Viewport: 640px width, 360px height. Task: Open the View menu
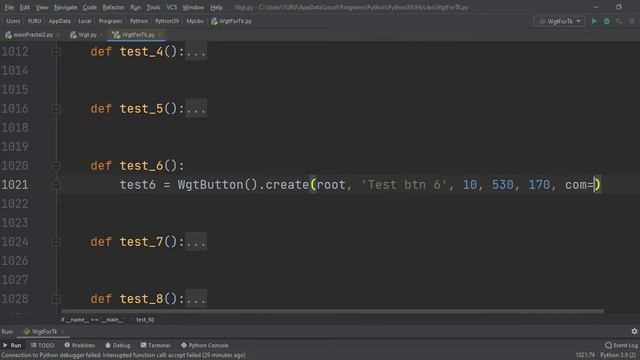pos(42,7)
